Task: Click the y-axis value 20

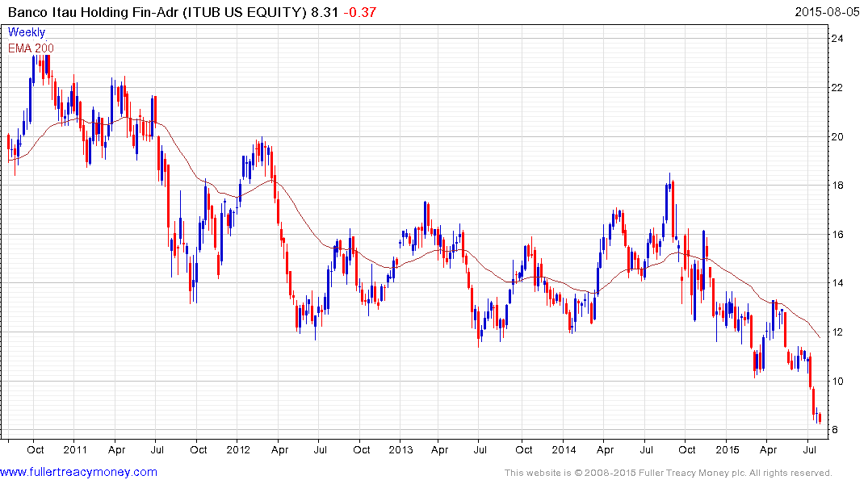Action: (837, 136)
